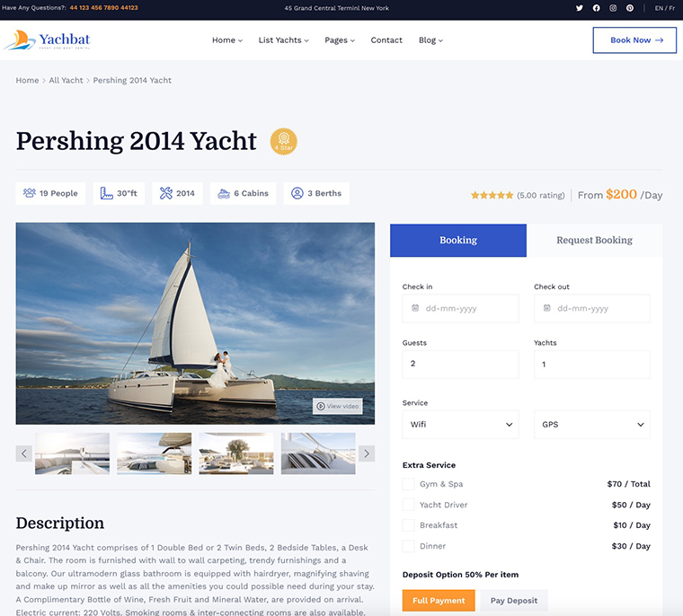The image size is (683, 616).
Task: Expand the List Yachts menu
Action: 283,40
